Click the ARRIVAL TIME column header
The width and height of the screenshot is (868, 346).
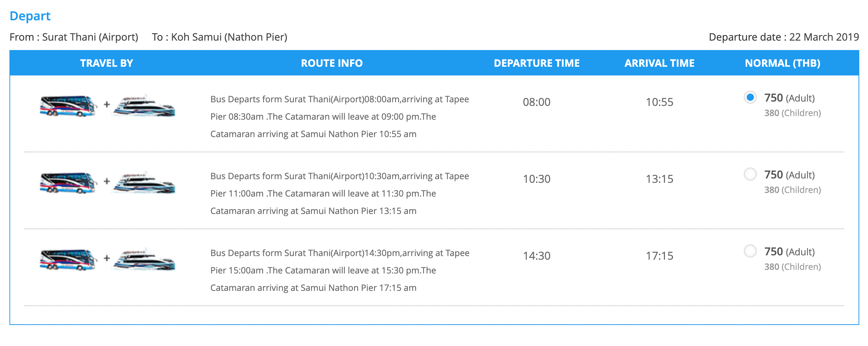click(659, 63)
